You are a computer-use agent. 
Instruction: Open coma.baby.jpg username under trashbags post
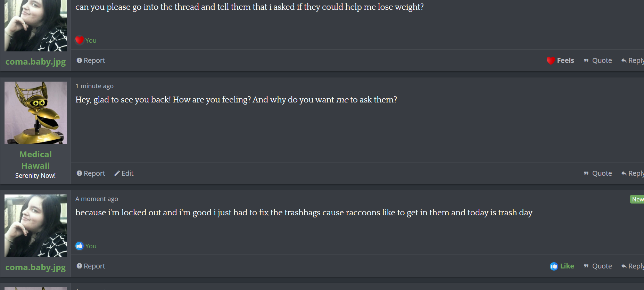pos(35,267)
